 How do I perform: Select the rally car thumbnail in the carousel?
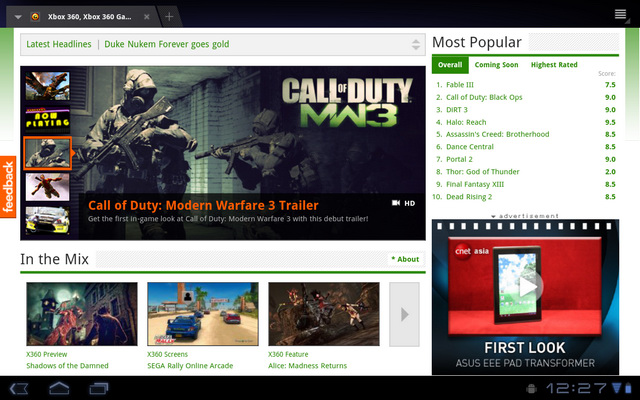pyautogui.click(x=47, y=220)
